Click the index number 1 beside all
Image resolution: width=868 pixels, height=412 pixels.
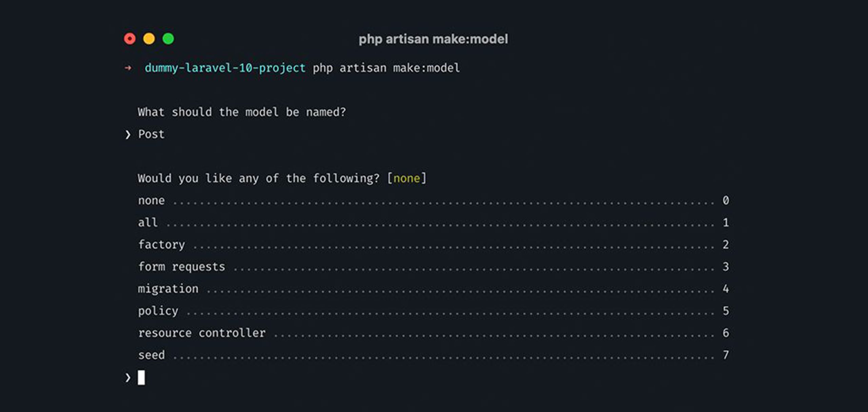coord(726,222)
